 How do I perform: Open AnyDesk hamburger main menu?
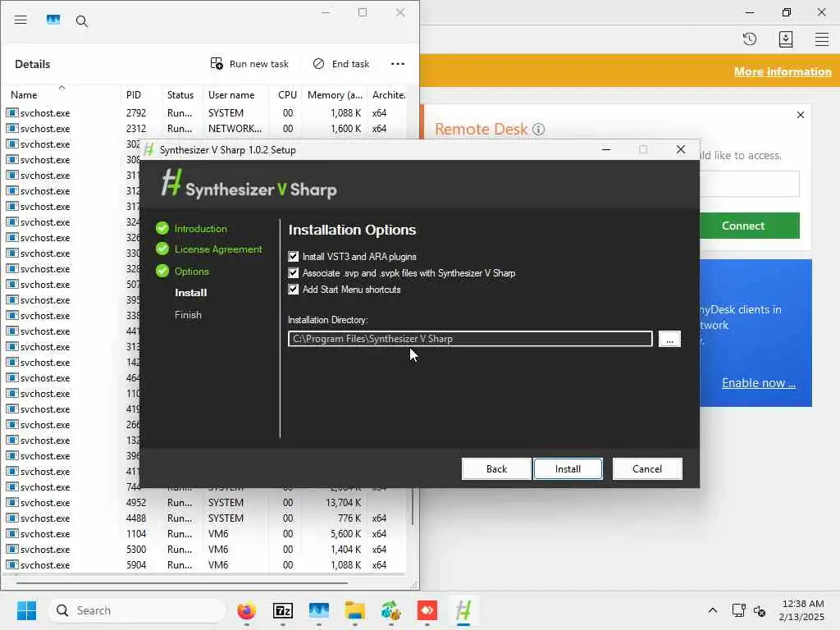(821, 39)
